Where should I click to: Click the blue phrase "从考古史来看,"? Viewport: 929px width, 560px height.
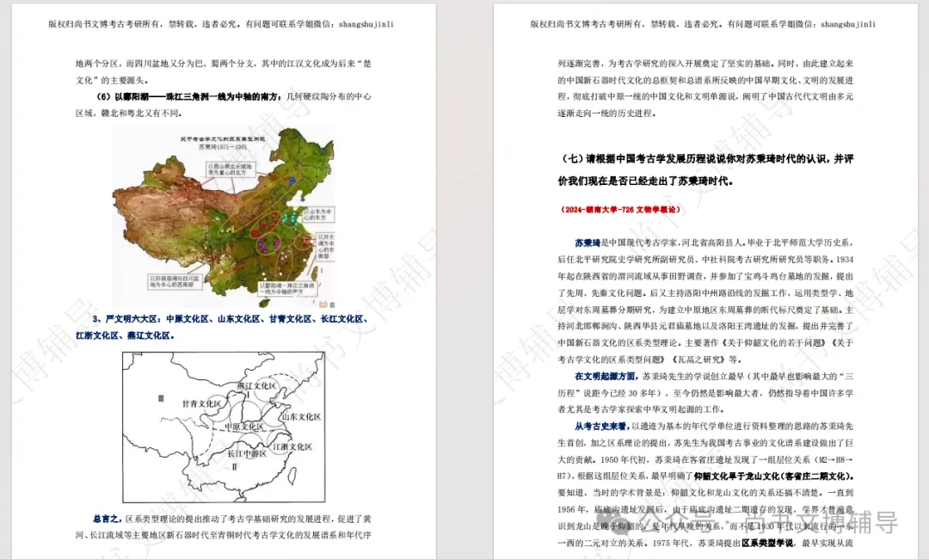pos(602,426)
